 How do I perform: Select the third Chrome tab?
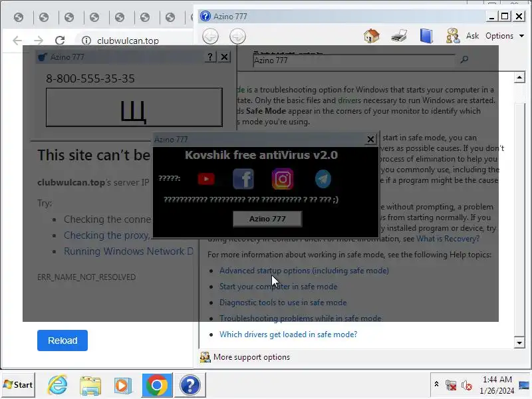tap(69, 17)
